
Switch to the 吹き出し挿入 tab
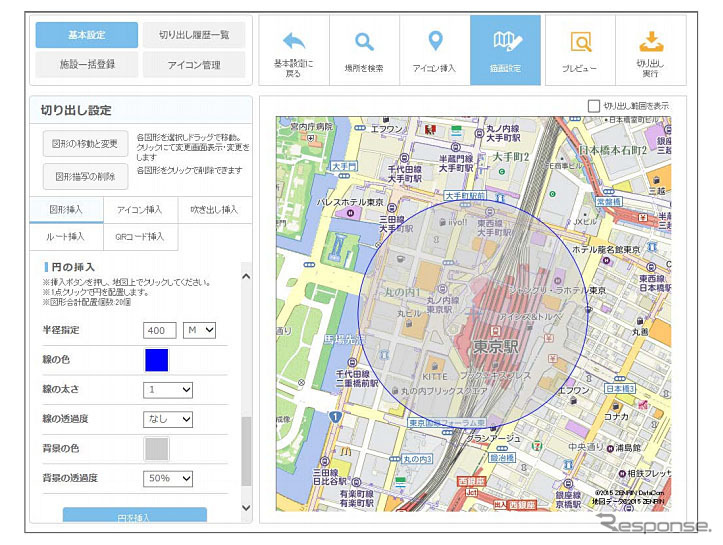pyautogui.click(x=214, y=210)
